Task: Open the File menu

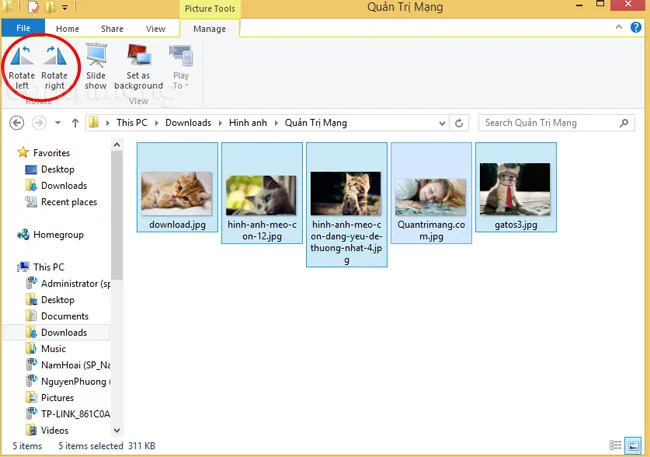Action: (24, 30)
